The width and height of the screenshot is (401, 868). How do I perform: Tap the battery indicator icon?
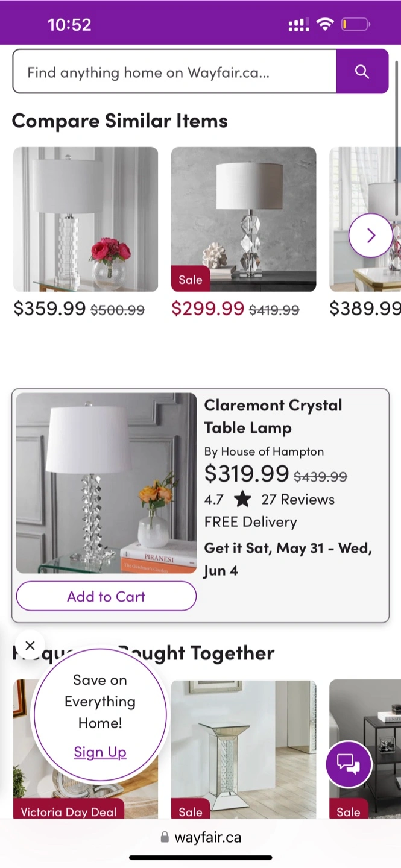pyautogui.click(x=355, y=24)
